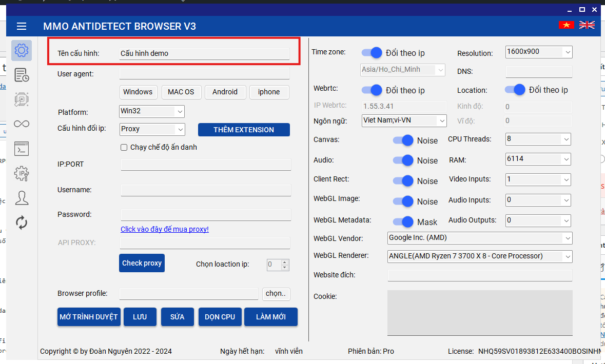Image resolution: width=605 pixels, height=364 pixels.
Task: Click the User agent input field
Action: click(205, 73)
